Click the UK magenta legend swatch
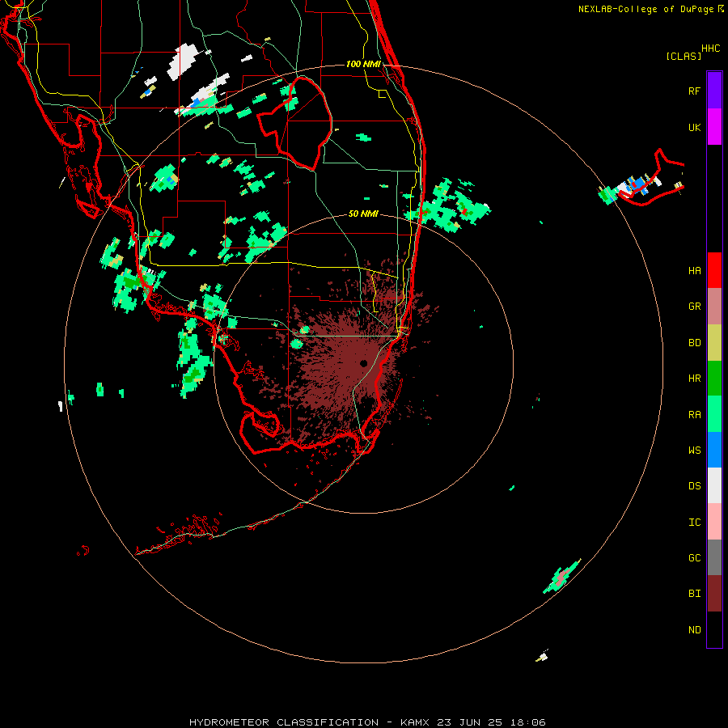 [714, 127]
